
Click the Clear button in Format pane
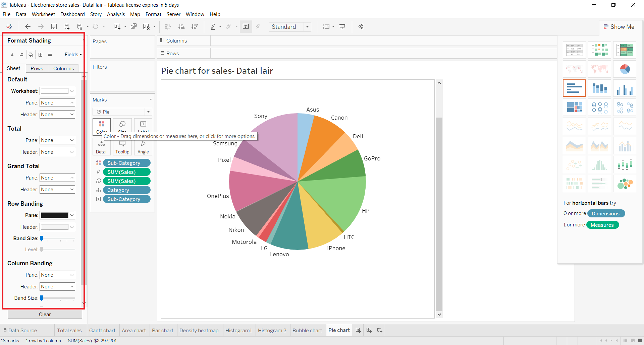tap(45, 314)
